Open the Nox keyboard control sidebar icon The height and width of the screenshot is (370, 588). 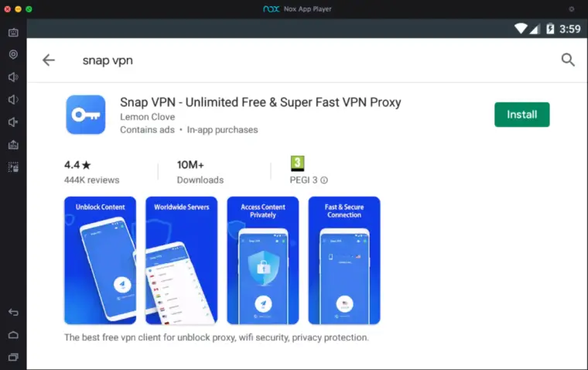[x=13, y=33]
